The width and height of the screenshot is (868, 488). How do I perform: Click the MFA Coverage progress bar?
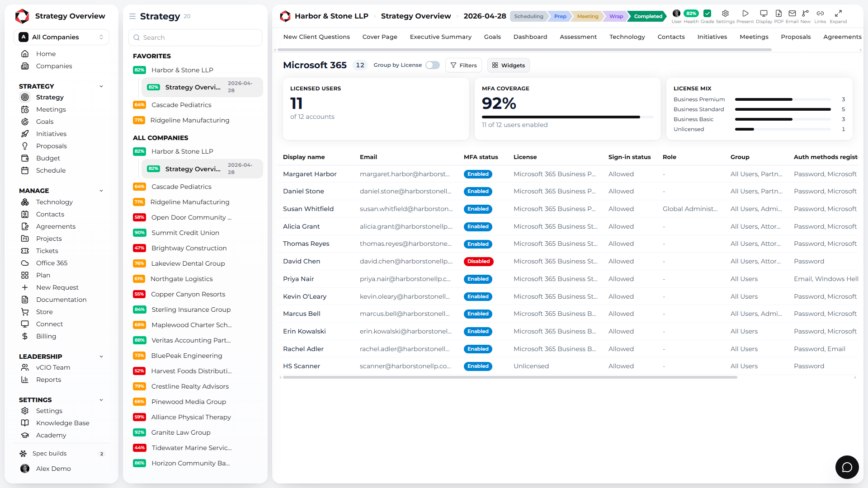[x=567, y=117]
